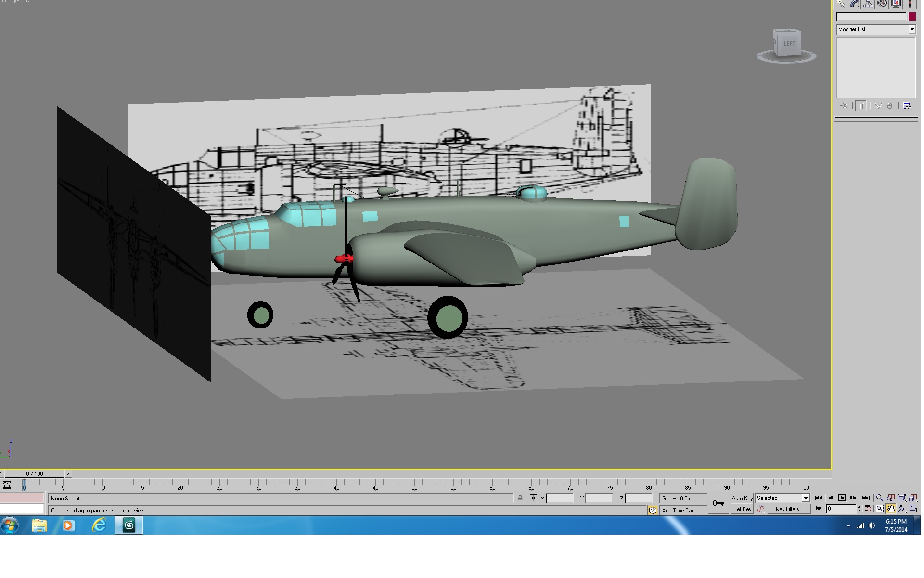Click the crimson object color swatch
Image resolution: width=924 pixels, height=578 pixels.
pos(912,17)
